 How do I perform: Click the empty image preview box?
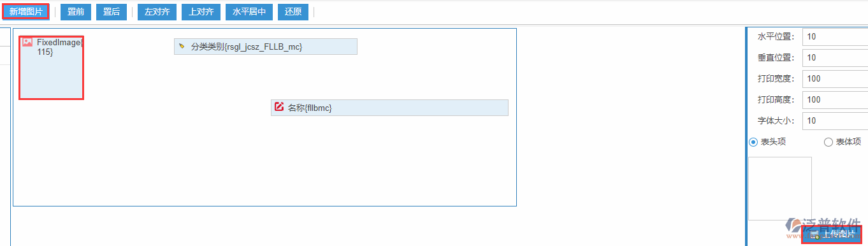[779, 189]
